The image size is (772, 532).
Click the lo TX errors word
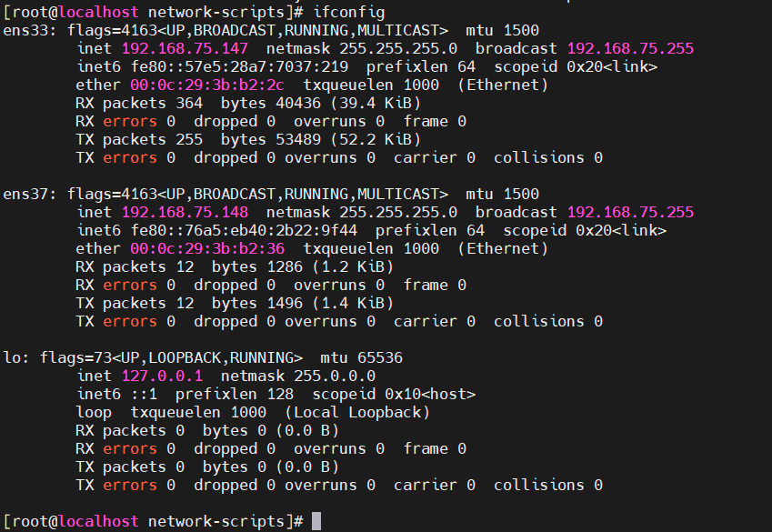point(130,486)
